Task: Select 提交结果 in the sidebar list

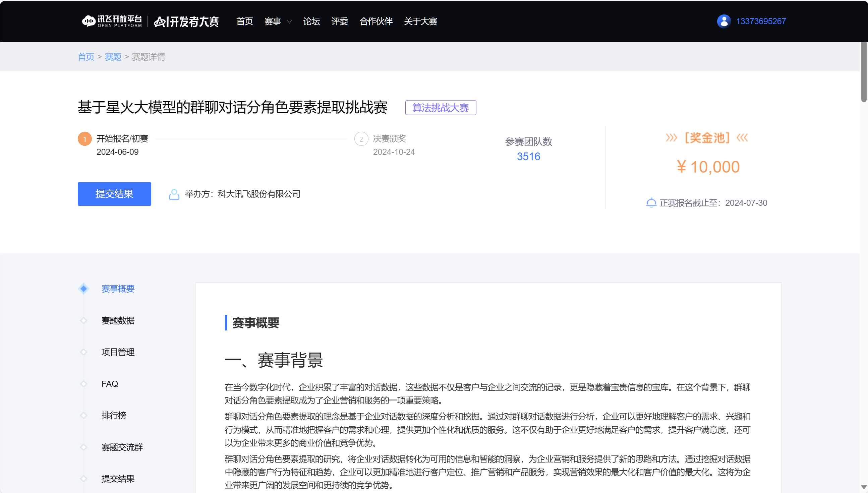Action: point(118,479)
